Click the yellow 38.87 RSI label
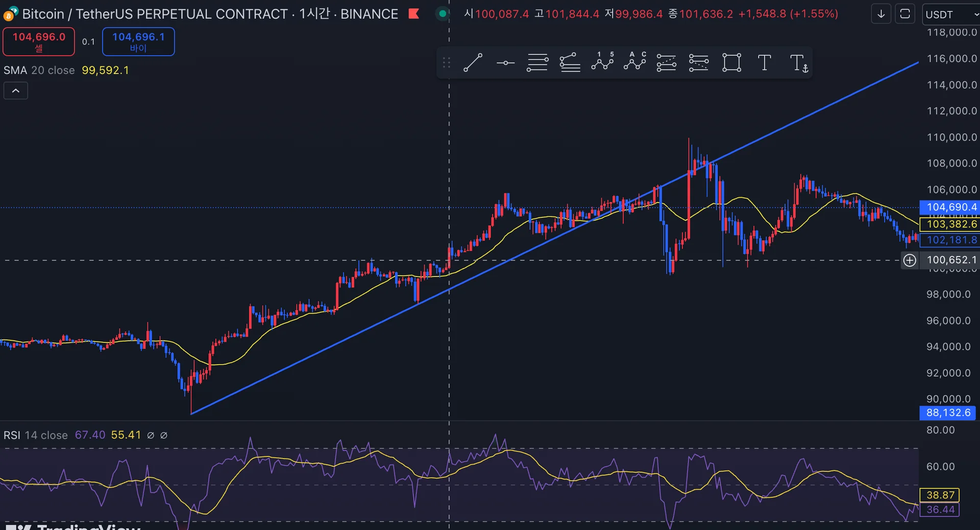The image size is (980, 530). [940, 495]
